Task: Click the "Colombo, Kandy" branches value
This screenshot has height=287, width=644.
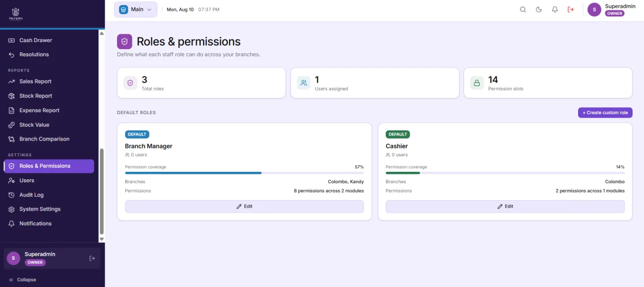Action: [346, 182]
